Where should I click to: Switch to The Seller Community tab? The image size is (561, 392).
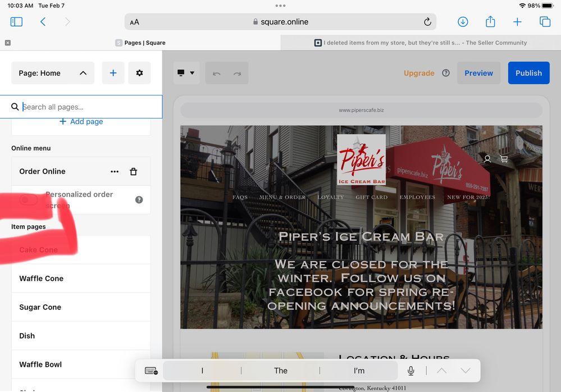point(420,43)
